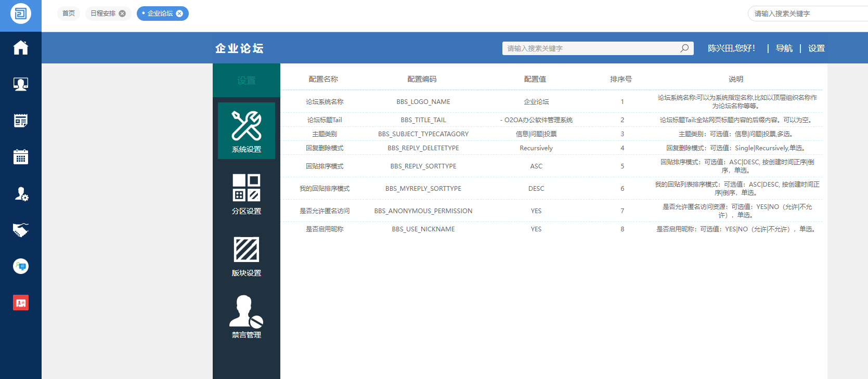Open the round white chat icon in the left sidebar
This screenshot has height=379, width=868.
click(x=21, y=266)
